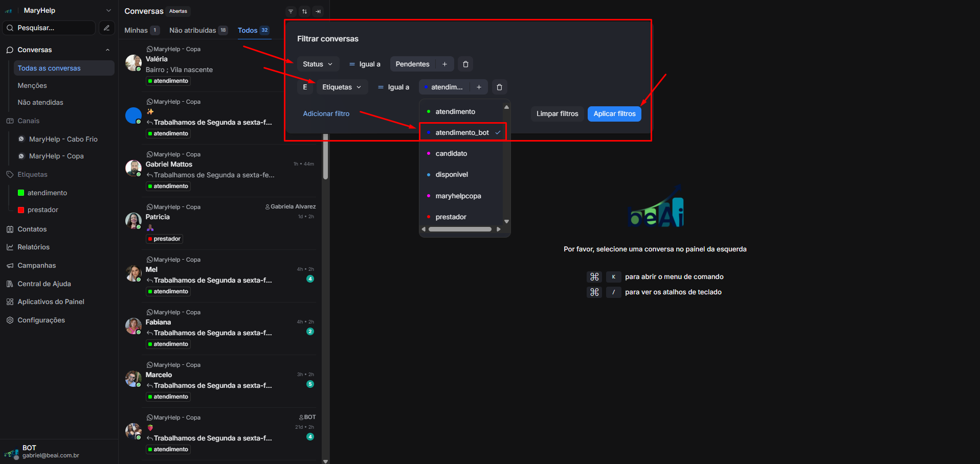Delete the Status filter row

[465, 64]
